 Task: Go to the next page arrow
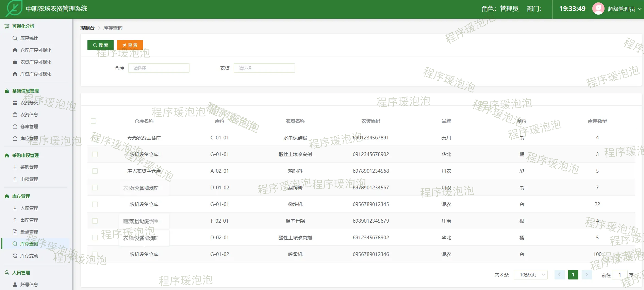point(587,275)
